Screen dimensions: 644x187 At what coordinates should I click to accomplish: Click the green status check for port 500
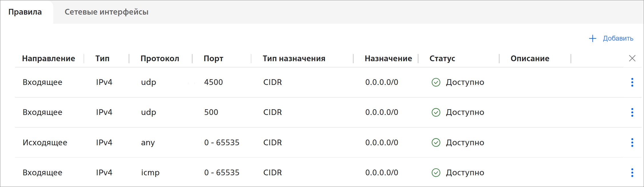[x=436, y=112]
